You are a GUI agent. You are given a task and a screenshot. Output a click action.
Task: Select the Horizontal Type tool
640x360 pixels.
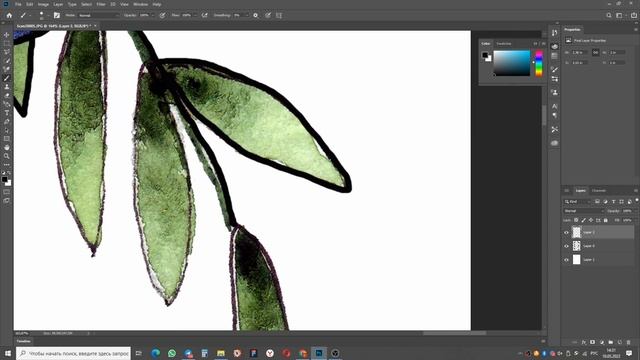coord(7,113)
